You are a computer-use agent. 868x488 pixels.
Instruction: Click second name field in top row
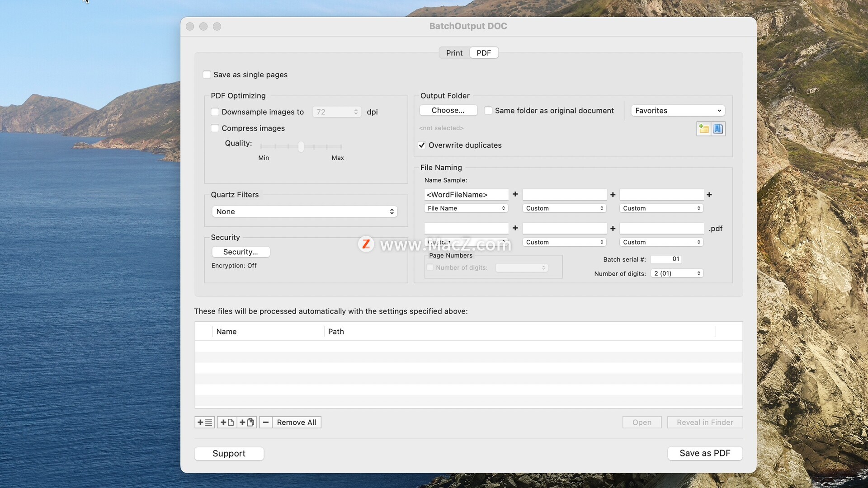(x=565, y=195)
